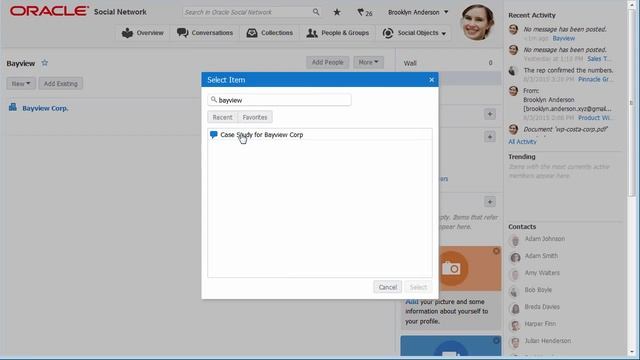
Task: Click Adam Johnson's contact avatar
Action: click(515, 240)
